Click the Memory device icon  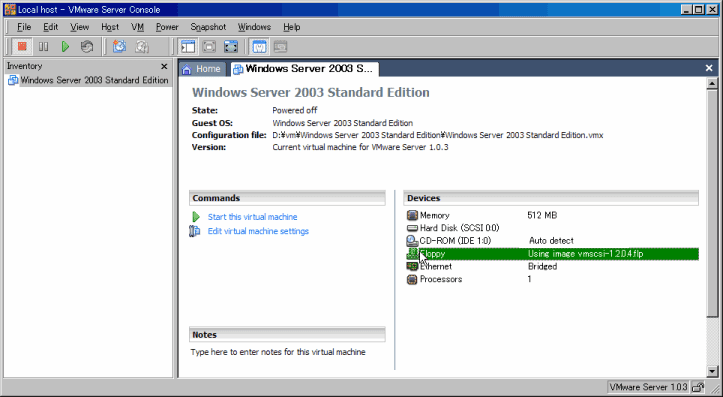tap(412, 215)
